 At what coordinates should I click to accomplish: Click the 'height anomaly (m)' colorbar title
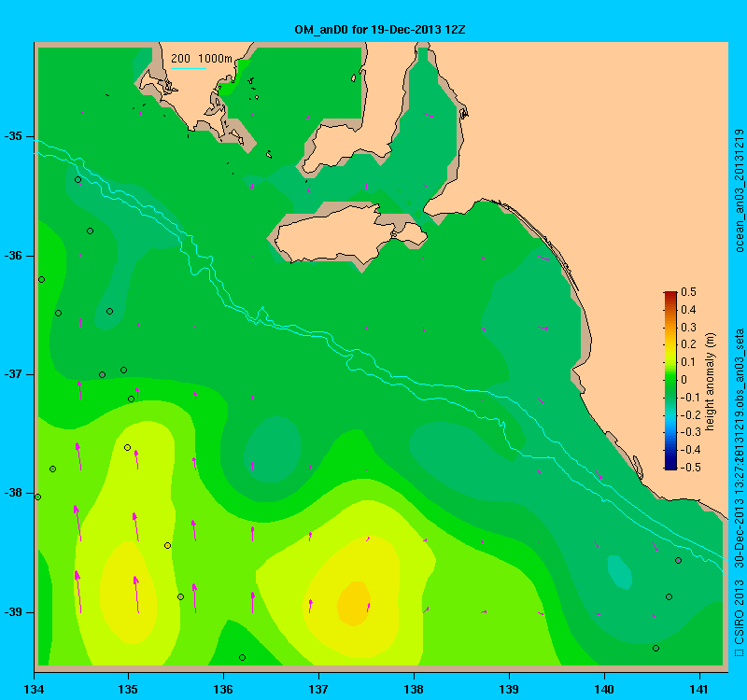click(711, 382)
